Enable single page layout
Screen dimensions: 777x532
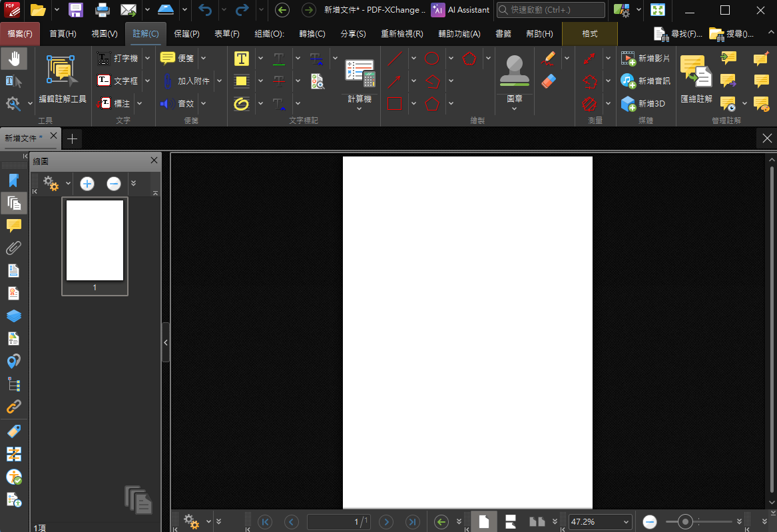[x=484, y=521]
